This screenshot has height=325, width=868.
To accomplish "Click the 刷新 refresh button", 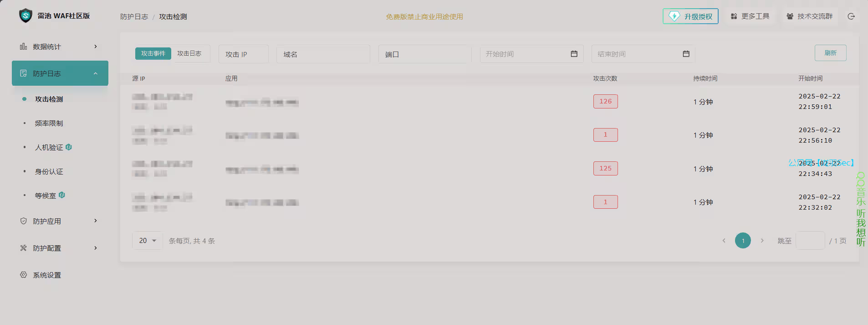I will (830, 53).
